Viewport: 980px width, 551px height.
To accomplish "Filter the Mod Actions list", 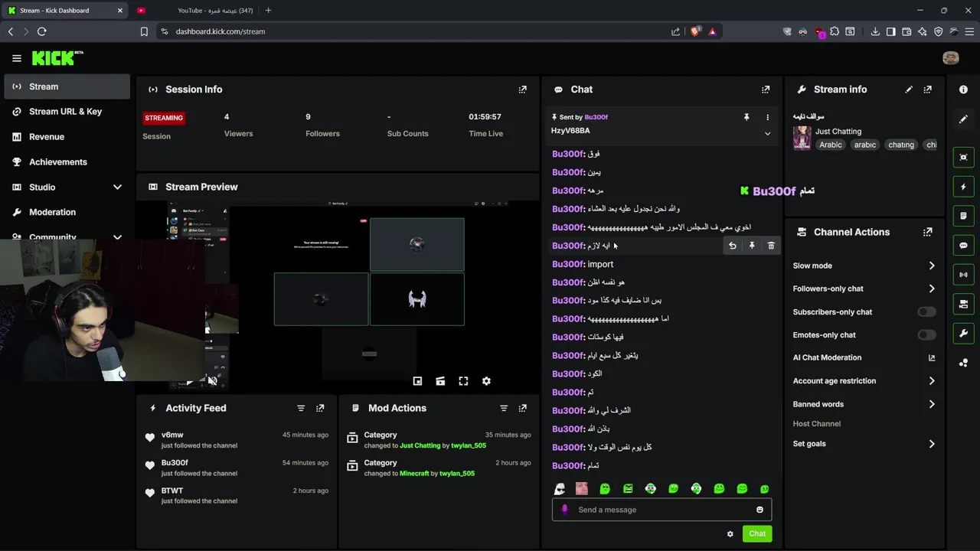I will coord(504,409).
